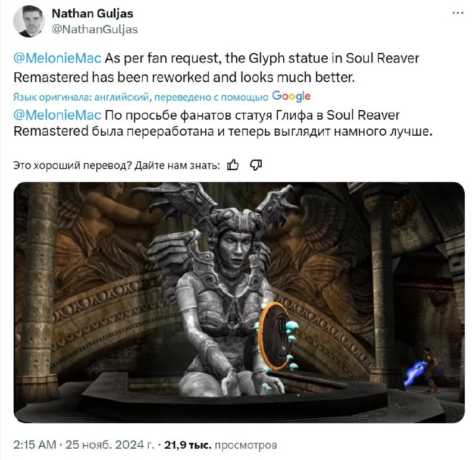
Task: Click the thumbs down translation feedback icon
Action: pyautogui.click(x=256, y=165)
